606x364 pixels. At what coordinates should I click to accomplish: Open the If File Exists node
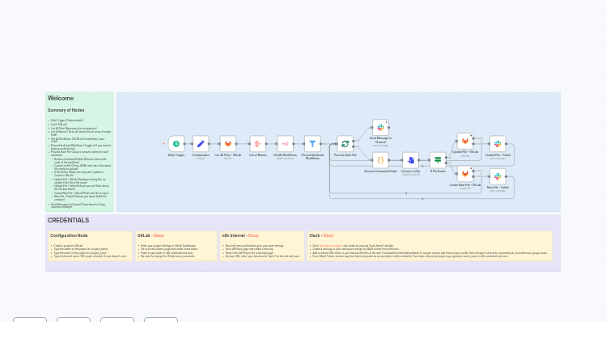click(438, 160)
